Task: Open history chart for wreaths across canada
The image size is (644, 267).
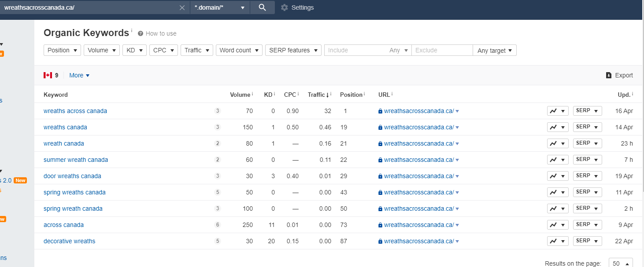Action: click(558, 111)
